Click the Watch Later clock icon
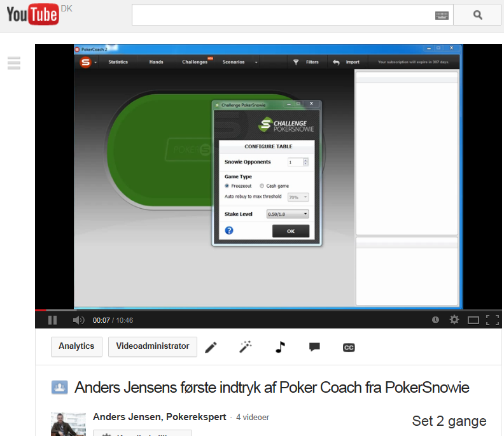The height and width of the screenshot is (436, 504). 435,320
